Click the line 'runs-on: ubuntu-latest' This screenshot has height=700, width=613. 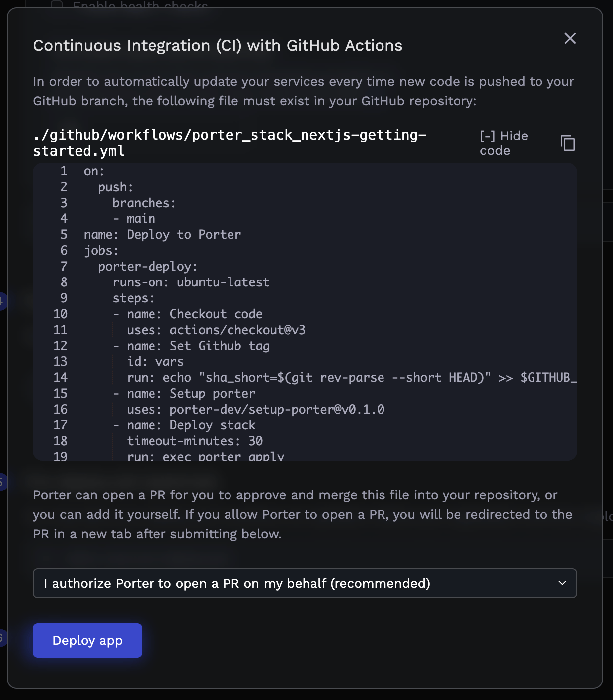(x=191, y=282)
